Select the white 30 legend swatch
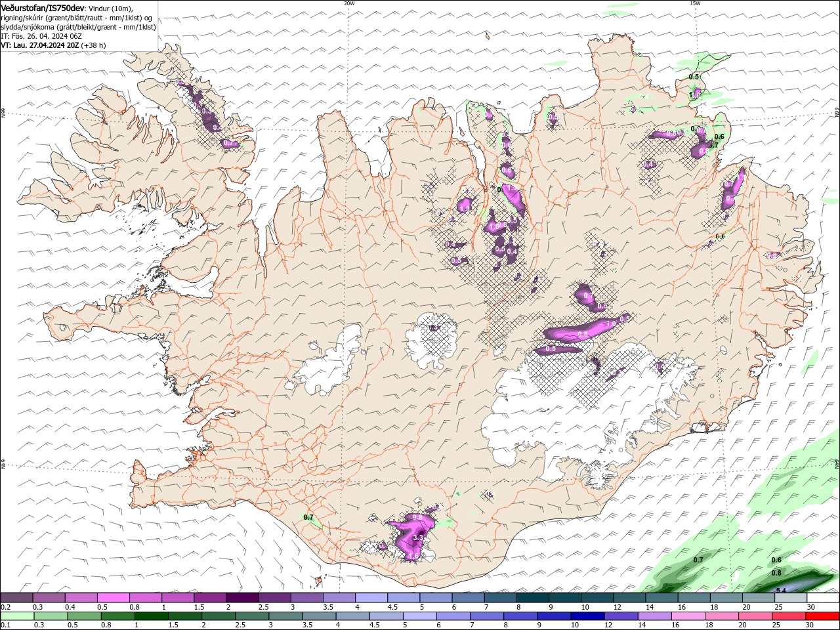Image resolution: width=840 pixels, height=630 pixels. (x=822, y=597)
